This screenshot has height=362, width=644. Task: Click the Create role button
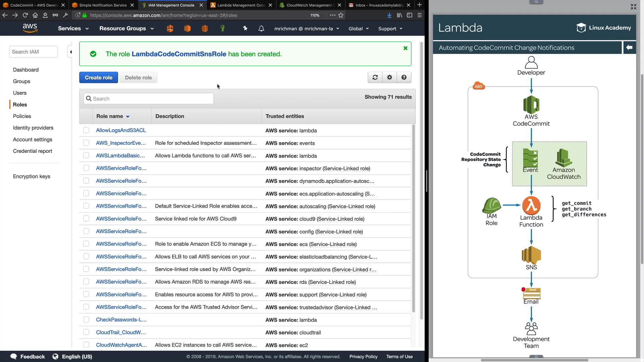(98, 77)
